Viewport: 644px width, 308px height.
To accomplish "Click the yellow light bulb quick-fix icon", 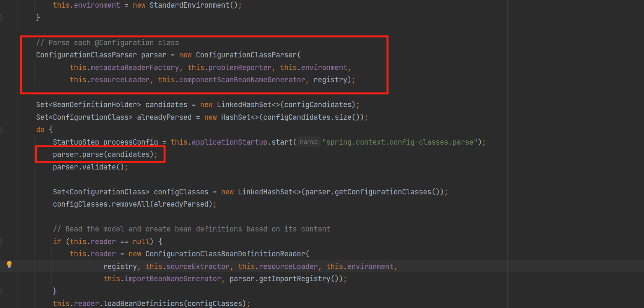I will pyautogui.click(x=9, y=264).
